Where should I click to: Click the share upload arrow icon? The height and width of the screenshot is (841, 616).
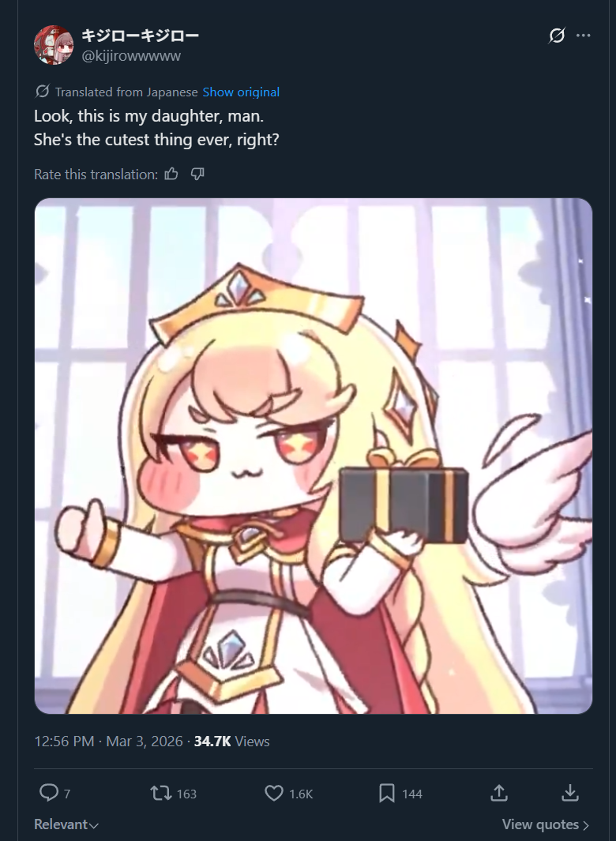[499, 793]
